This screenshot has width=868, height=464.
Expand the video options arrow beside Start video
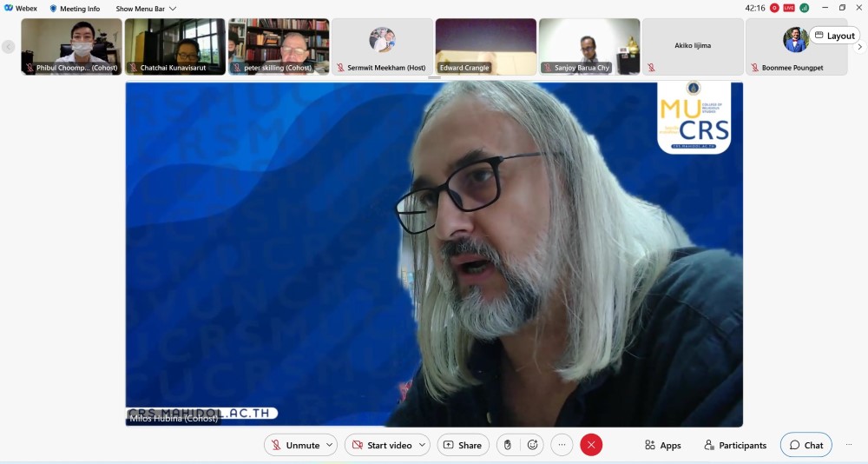tap(422, 445)
